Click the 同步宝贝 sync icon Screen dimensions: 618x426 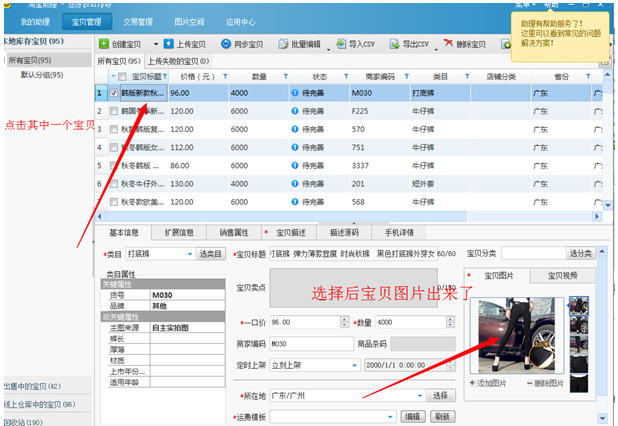tap(226, 43)
